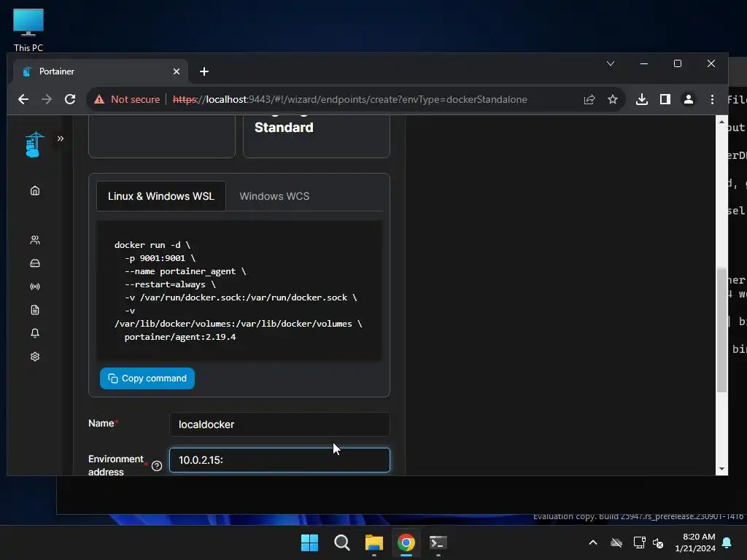The width and height of the screenshot is (747, 560).
Task: Click the localhost:9443 URL in address bar
Action: [x=349, y=99]
